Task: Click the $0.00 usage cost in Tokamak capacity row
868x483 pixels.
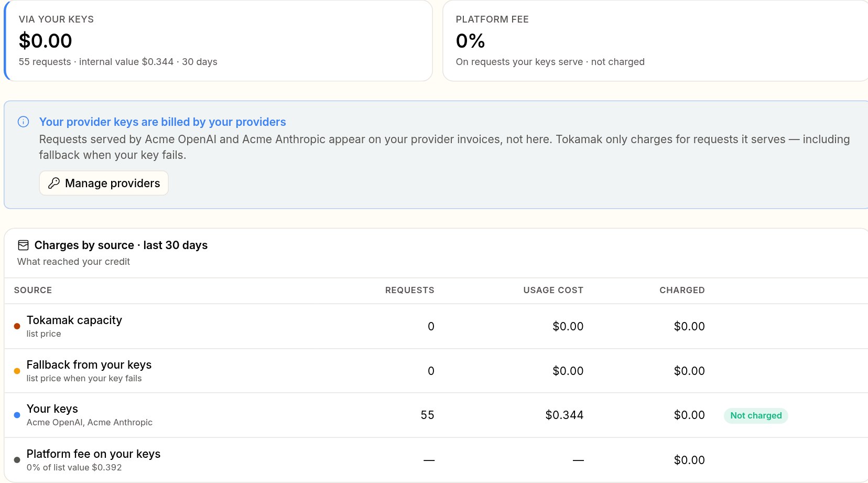Action: [568, 326]
